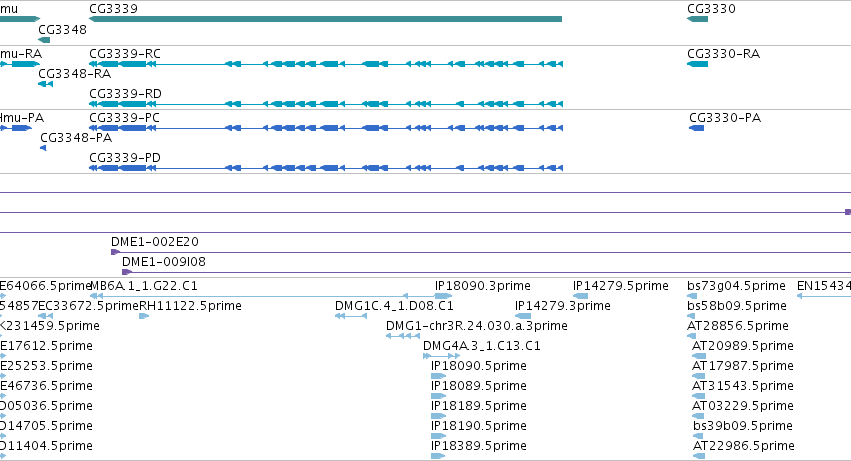Click the CG3348 gene name label

coord(62,30)
